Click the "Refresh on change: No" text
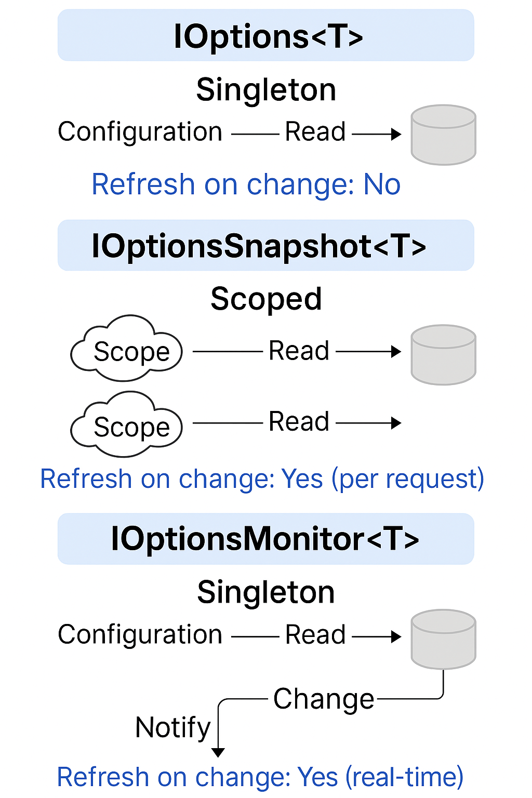The width and height of the screenshot is (532, 798). coord(246,184)
